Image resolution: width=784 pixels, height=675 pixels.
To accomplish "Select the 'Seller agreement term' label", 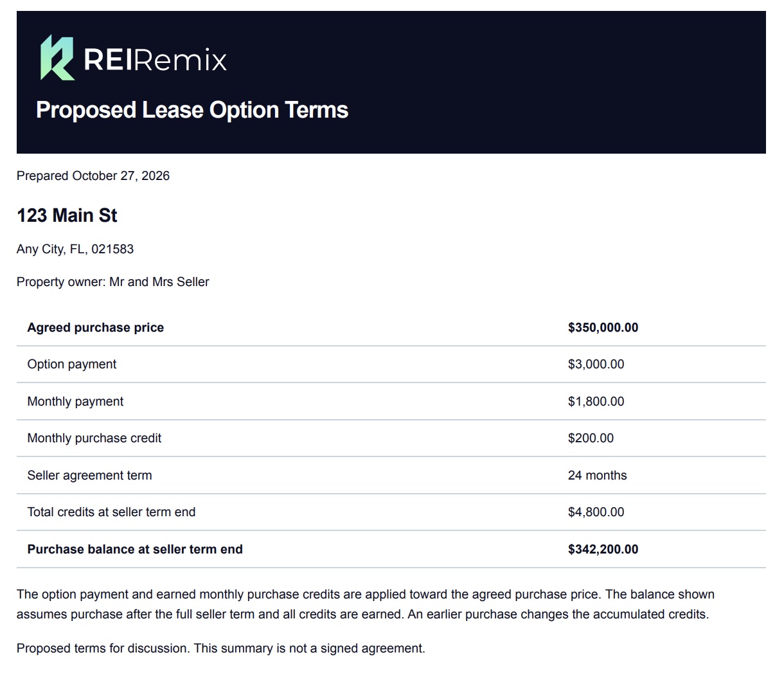I will pyautogui.click(x=90, y=476).
